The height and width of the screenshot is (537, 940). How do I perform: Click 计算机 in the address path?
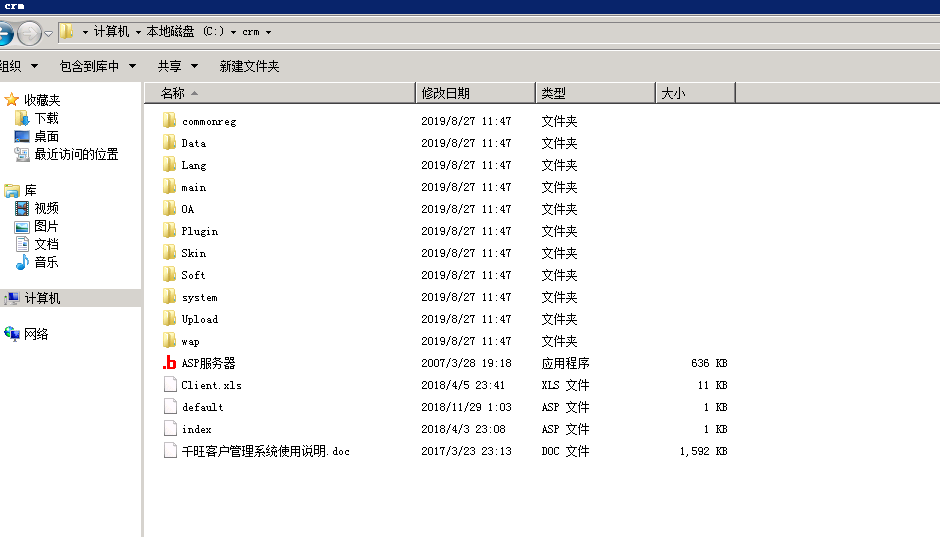112,31
